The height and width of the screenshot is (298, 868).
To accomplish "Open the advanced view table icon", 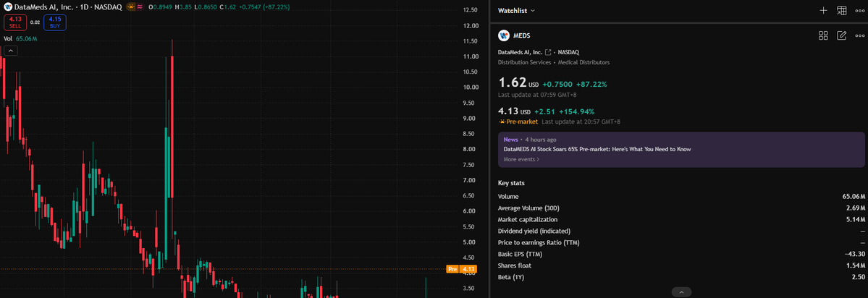I will point(841,11).
